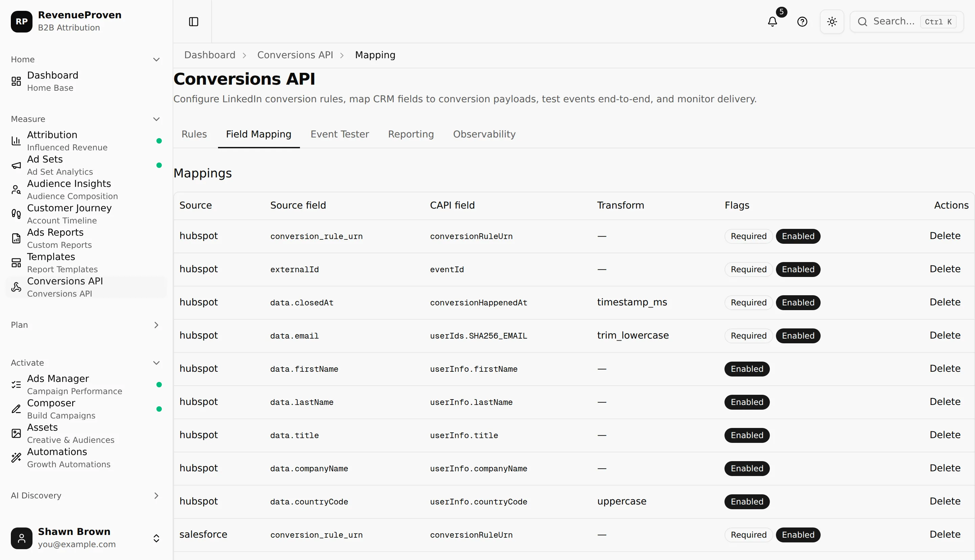The image size is (975, 560).
Task: Open the help question-mark icon
Action: (802, 22)
